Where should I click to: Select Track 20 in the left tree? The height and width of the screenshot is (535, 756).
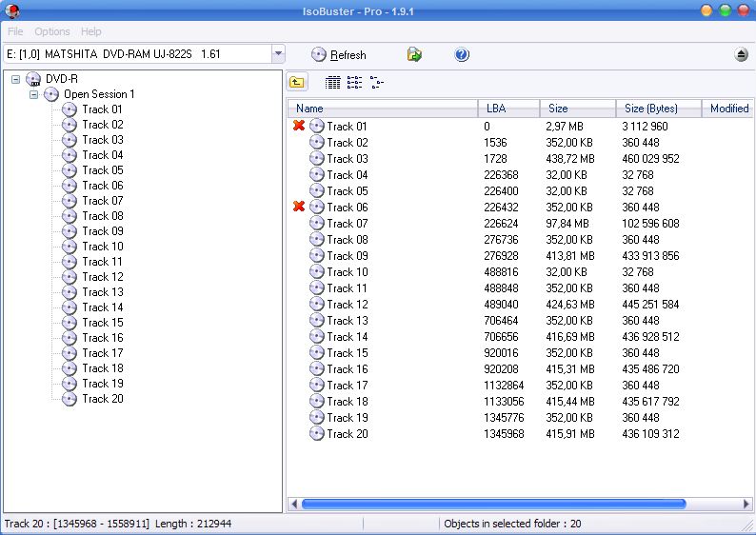[x=103, y=399]
